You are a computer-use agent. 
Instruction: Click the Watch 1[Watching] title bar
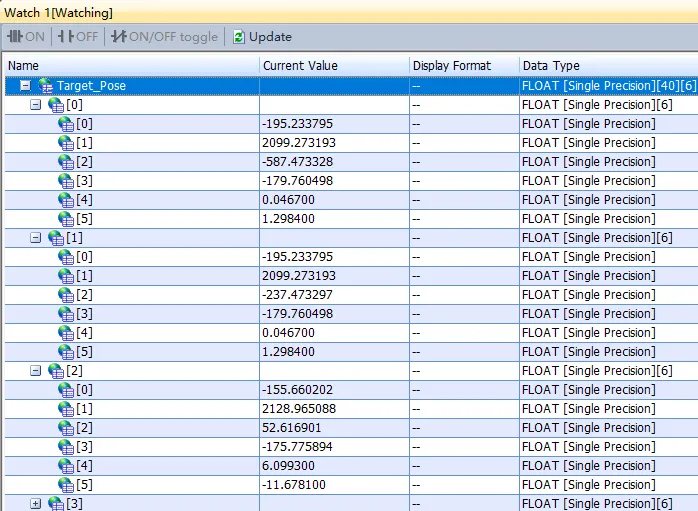coord(60,12)
